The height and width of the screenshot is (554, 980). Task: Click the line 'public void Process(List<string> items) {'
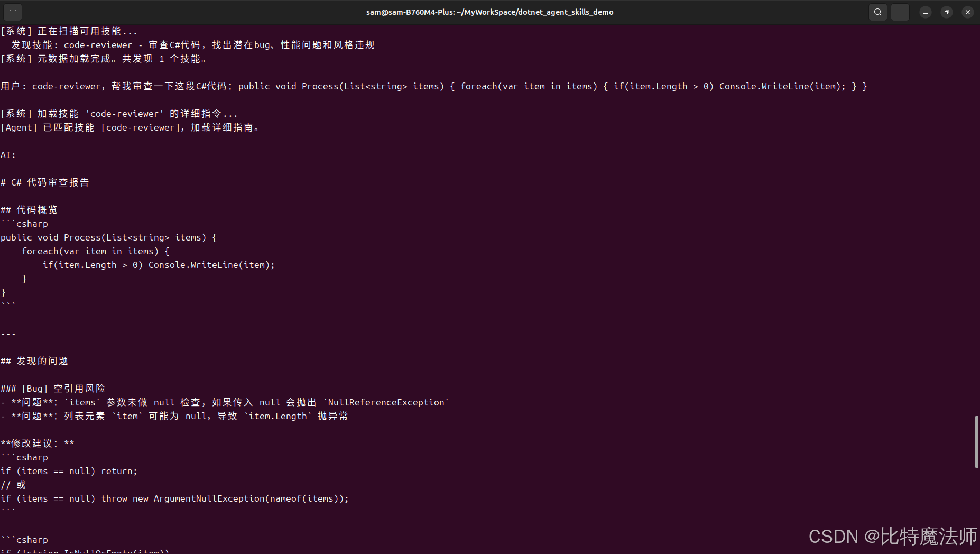[x=109, y=237]
